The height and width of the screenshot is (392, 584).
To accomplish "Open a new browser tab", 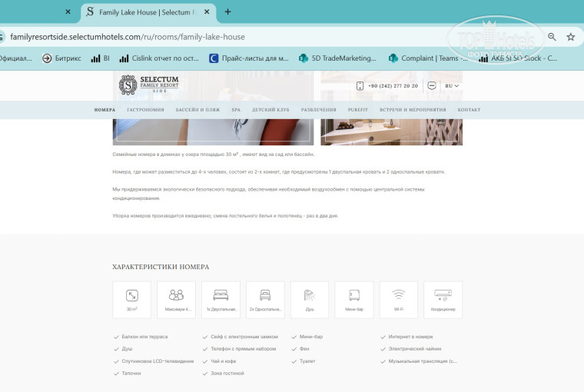I will pyautogui.click(x=227, y=12).
